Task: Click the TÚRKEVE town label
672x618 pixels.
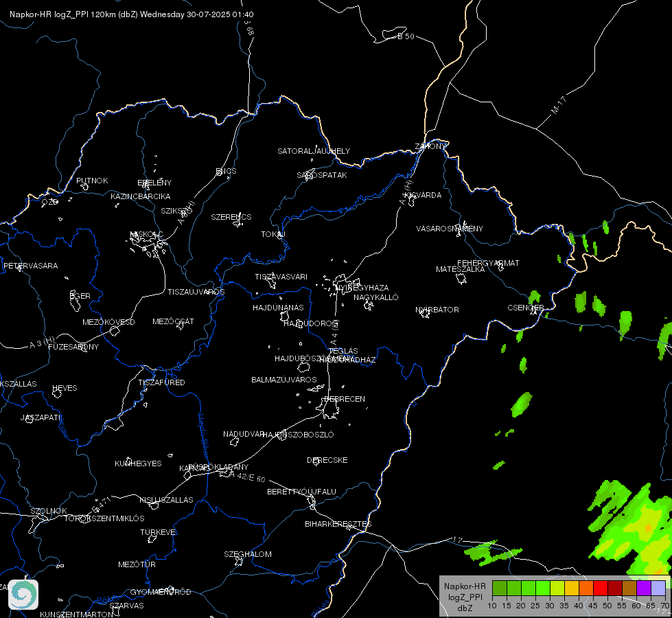Action: (158, 531)
